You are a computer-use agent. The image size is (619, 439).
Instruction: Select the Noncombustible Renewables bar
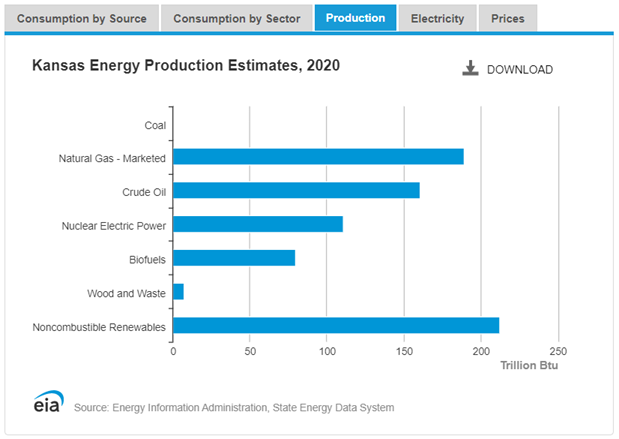pyautogui.click(x=336, y=326)
